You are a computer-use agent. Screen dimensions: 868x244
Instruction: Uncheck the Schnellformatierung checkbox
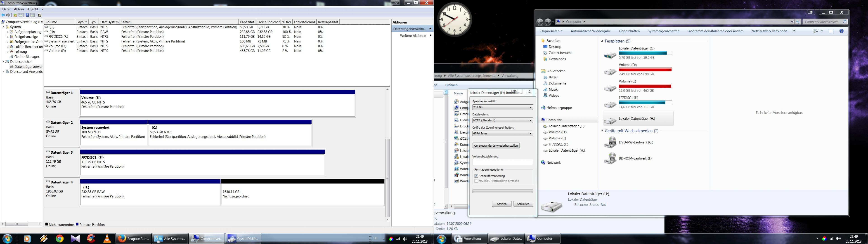click(x=476, y=176)
